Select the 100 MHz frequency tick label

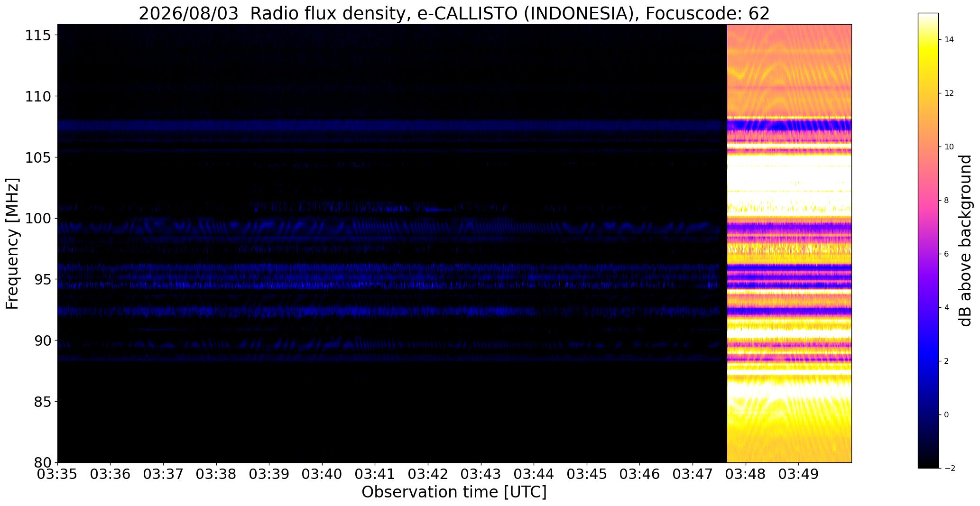tap(38, 218)
